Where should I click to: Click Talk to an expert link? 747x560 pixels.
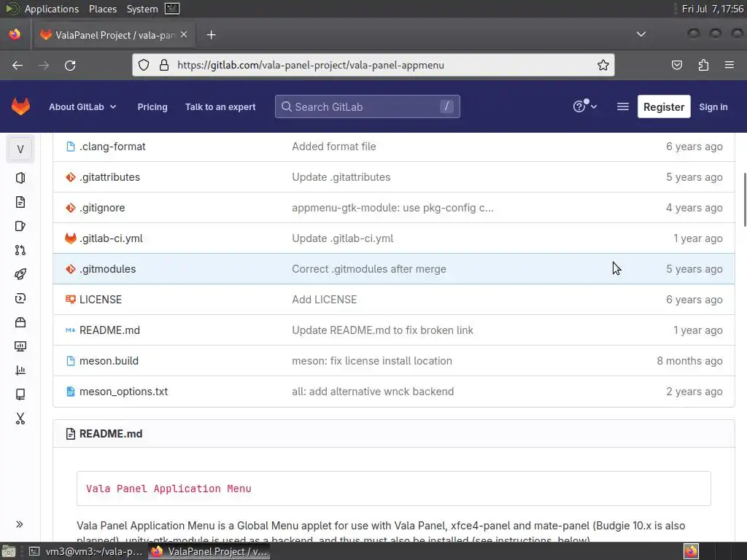point(220,106)
